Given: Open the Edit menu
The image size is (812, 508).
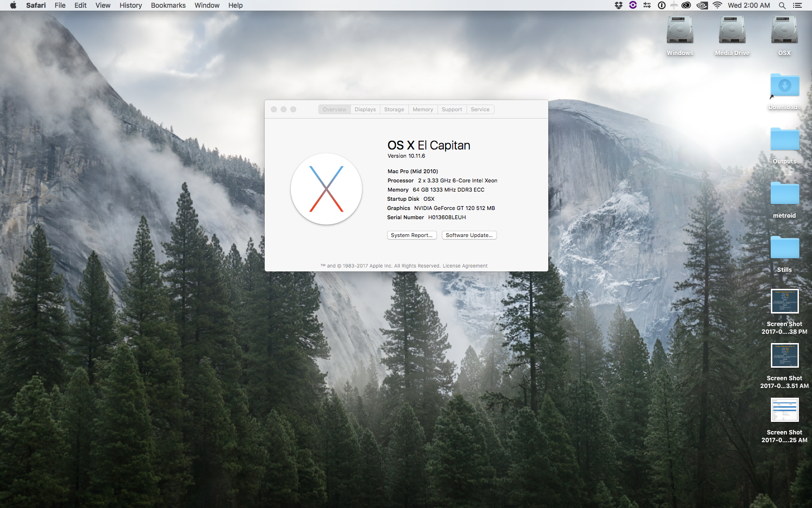Looking at the screenshot, I should pos(80,5).
